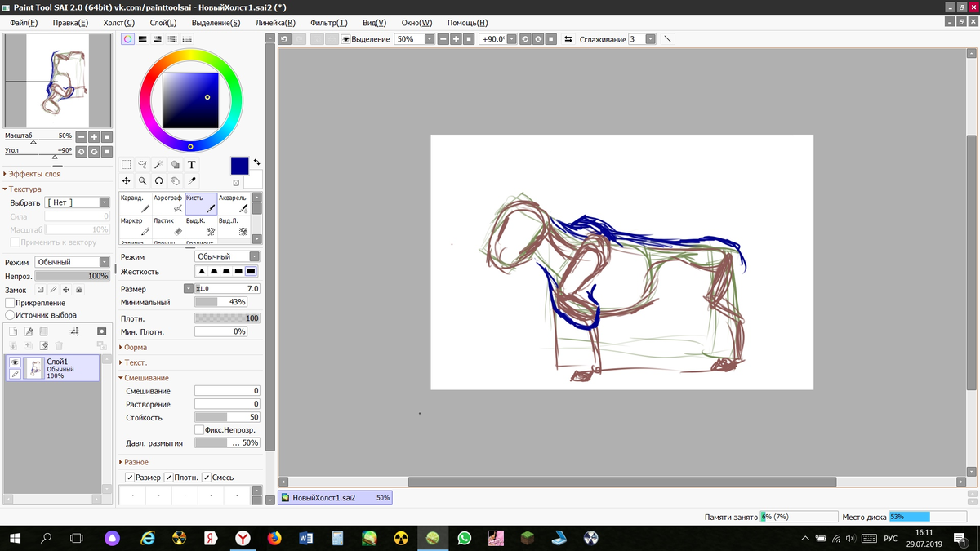Screen dimensions: 980x551
Task: Uncheck the Смесь pressure checkbox
Action: click(x=207, y=478)
